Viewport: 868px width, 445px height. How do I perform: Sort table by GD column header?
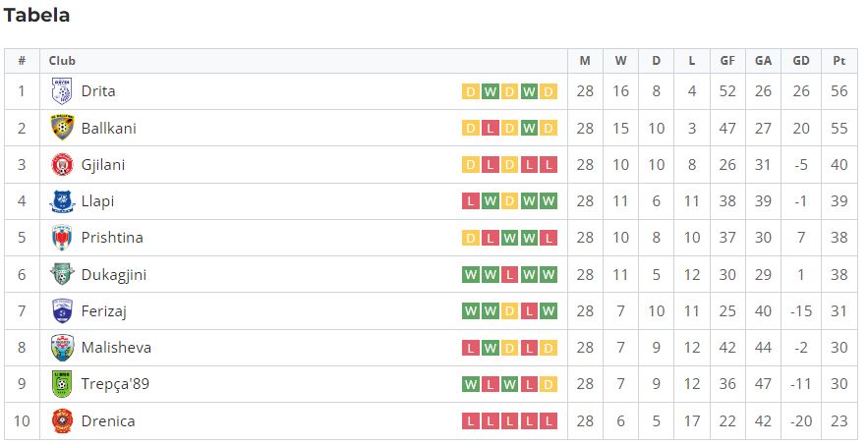801,61
